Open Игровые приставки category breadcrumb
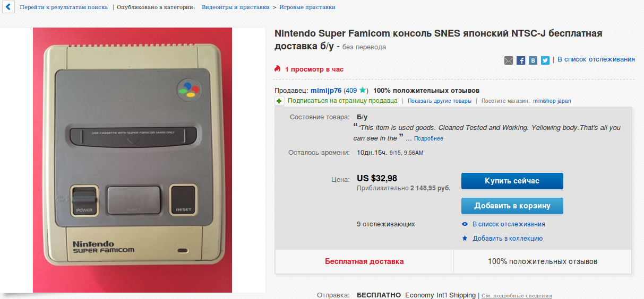 pyautogui.click(x=307, y=7)
